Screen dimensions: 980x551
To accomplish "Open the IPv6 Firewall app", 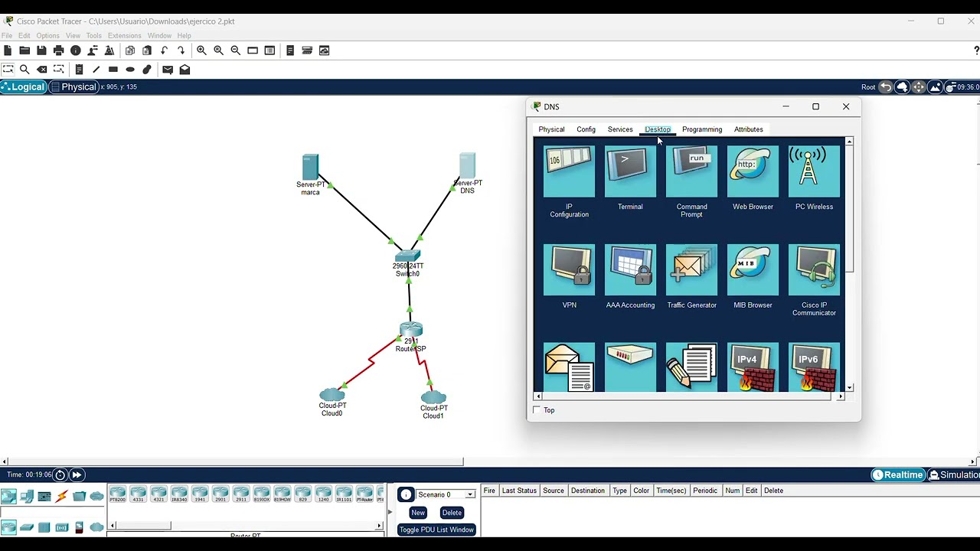I will tap(814, 367).
